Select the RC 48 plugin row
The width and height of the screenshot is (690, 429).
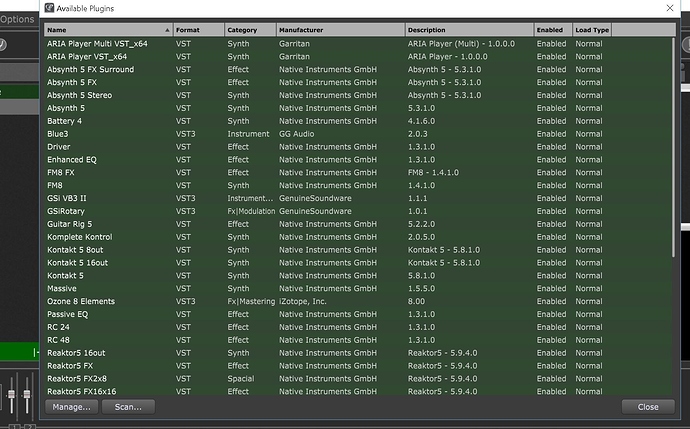pyautogui.click(x=358, y=340)
